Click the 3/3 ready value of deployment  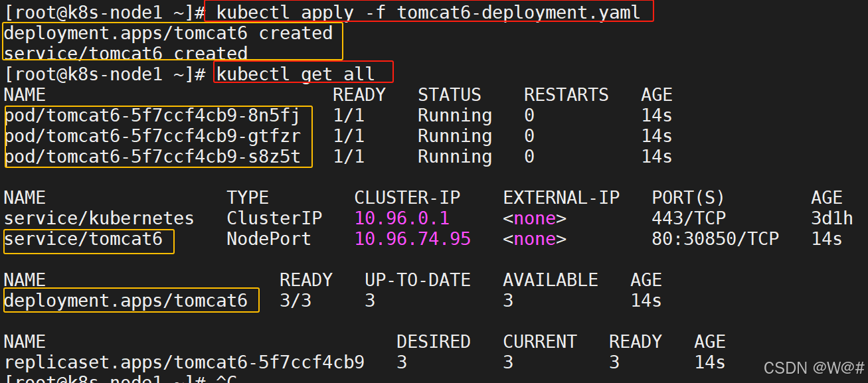pos(296,301)
